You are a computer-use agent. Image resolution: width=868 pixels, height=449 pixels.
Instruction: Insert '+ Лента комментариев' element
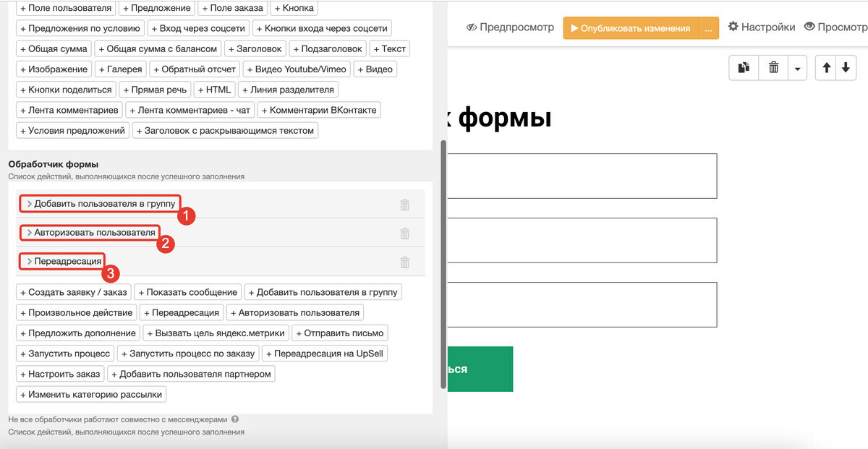tap(69, 110)
